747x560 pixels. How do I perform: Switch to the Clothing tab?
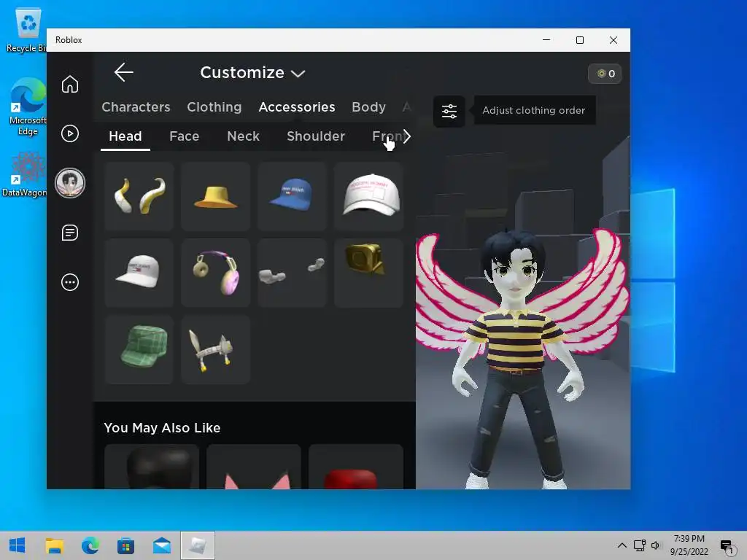coord(214,107)
